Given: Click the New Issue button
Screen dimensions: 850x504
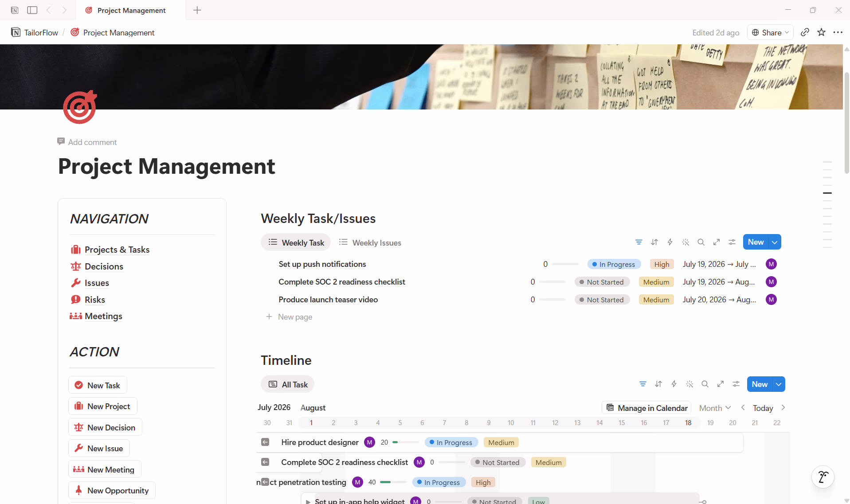Looking at the screenshot, I should [99, 448].
